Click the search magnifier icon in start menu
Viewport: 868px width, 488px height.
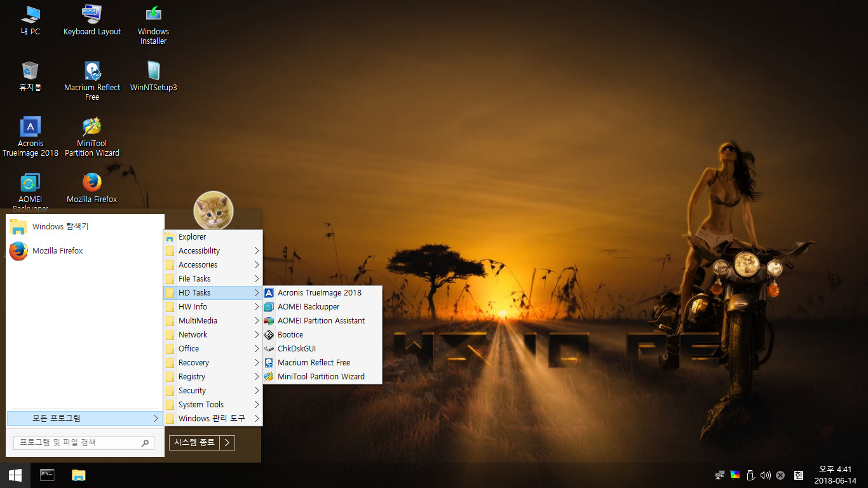pyautogui.click(x=145, y=443)
